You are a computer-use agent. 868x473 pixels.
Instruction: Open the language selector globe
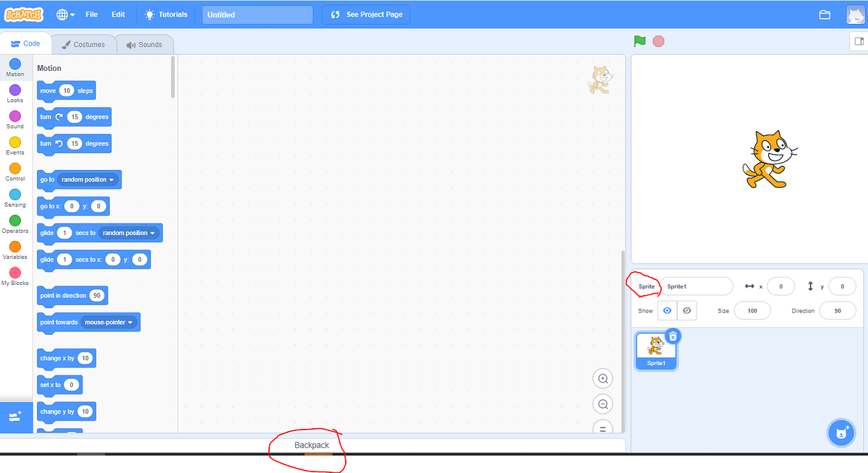point(64,13)
